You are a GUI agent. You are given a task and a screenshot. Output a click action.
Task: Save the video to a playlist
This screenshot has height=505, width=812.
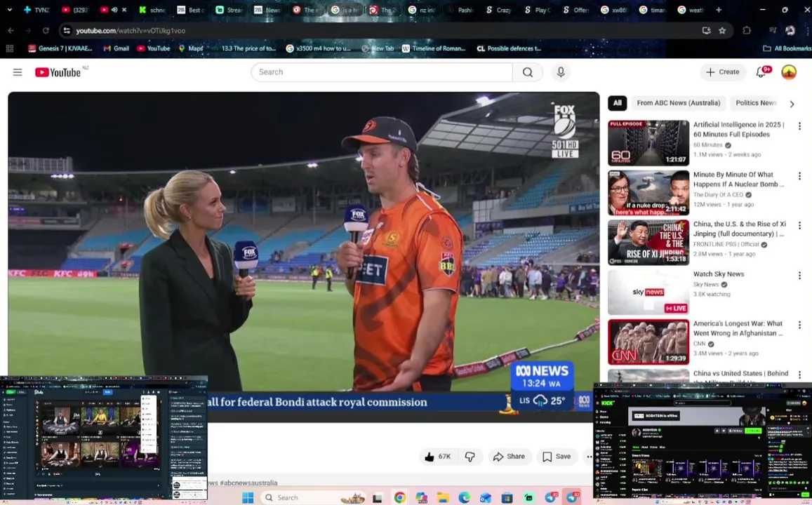coord(557,457)
